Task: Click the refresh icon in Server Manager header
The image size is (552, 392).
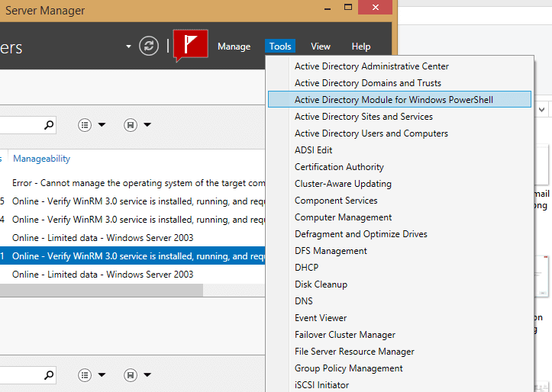Action: (x=149, y=46)
